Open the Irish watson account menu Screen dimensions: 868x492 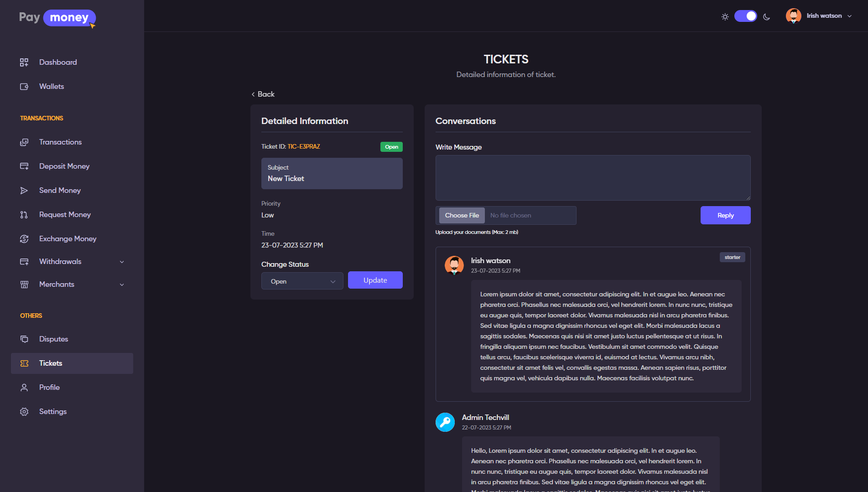click(819, 16)
